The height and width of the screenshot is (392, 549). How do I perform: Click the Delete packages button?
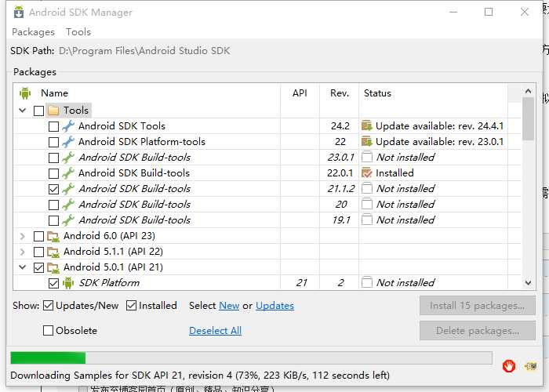(x=477, y=331)
